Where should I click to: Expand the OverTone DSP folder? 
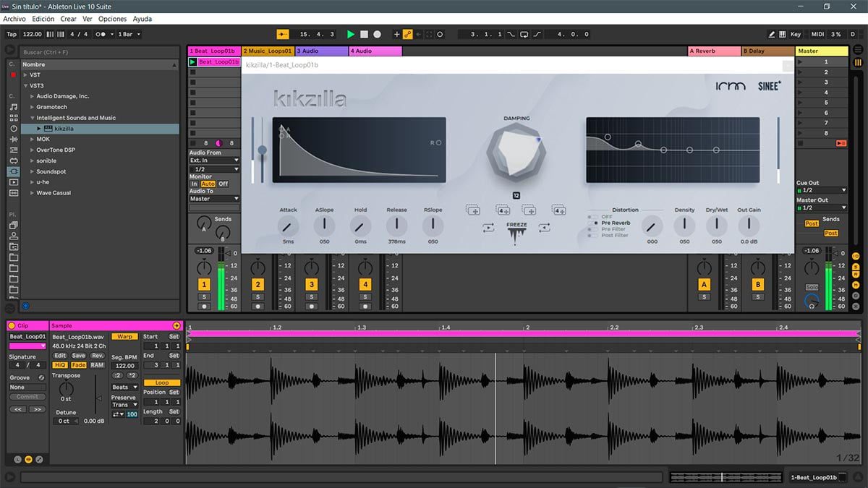pos(32,150)
